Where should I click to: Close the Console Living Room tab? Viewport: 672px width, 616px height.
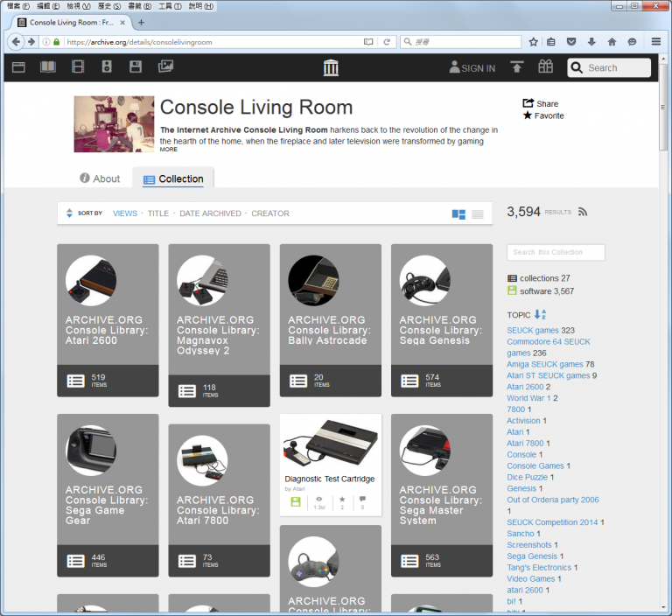[x=122, y=22]
